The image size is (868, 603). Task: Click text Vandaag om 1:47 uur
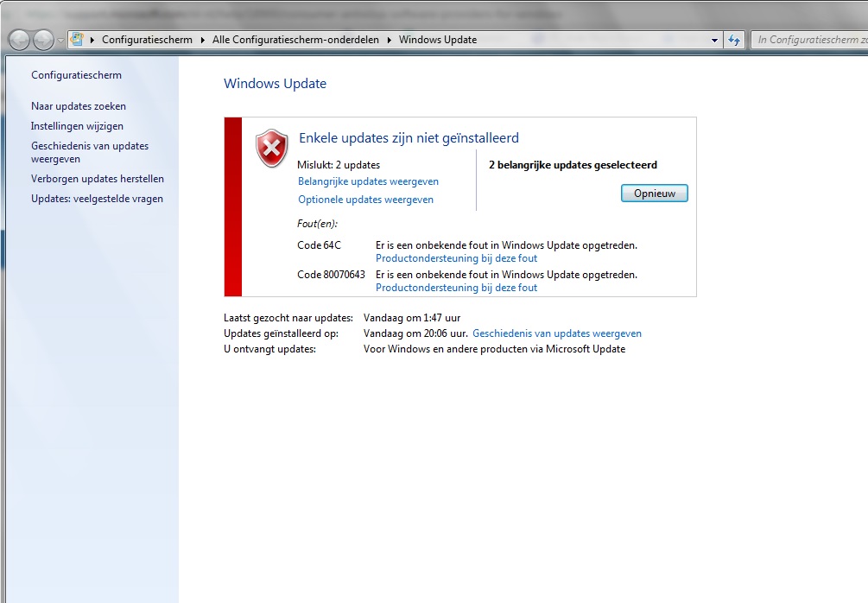(412, 318)
